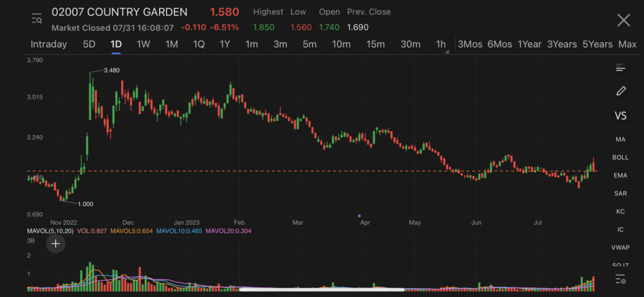644x297 pixels.
Task: Set chart range to 5Years
Action: point(597,45)
